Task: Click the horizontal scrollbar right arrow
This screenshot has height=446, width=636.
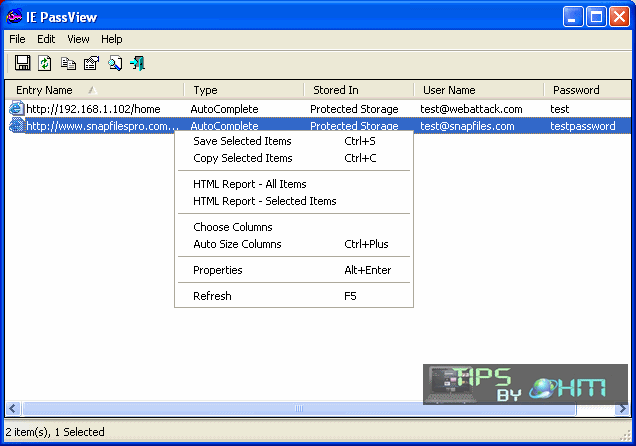Action: pyautogui.click(x=623, y=408)
